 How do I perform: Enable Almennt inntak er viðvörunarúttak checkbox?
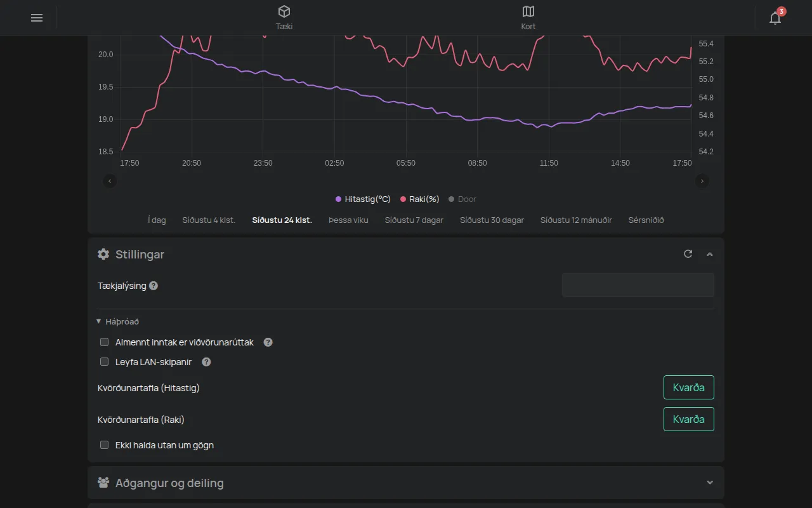tap(105, 342)
